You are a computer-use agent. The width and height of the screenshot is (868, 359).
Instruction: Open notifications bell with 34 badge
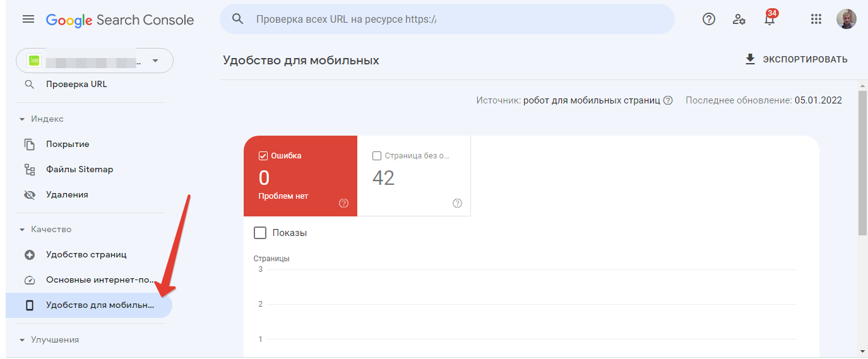coord(770,18)
